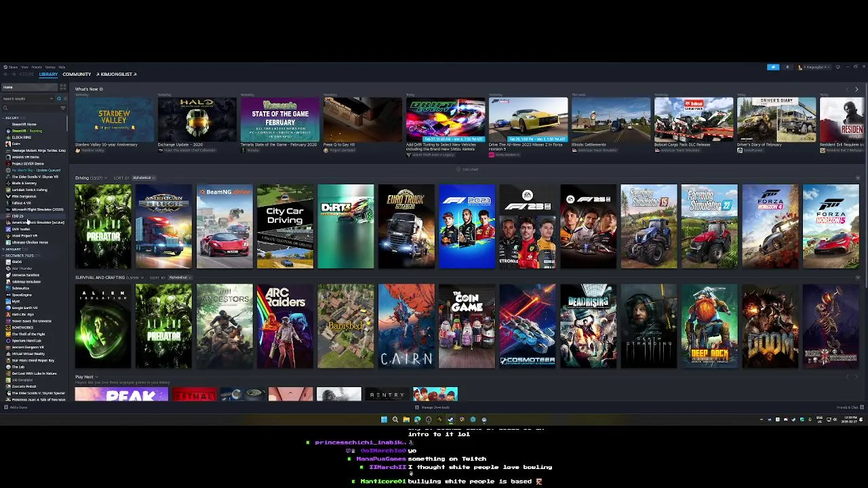The height and width of the screenshot is (488, 868).
Task: Open taskbar Search magnifier icon
Action: pos(395,420)
